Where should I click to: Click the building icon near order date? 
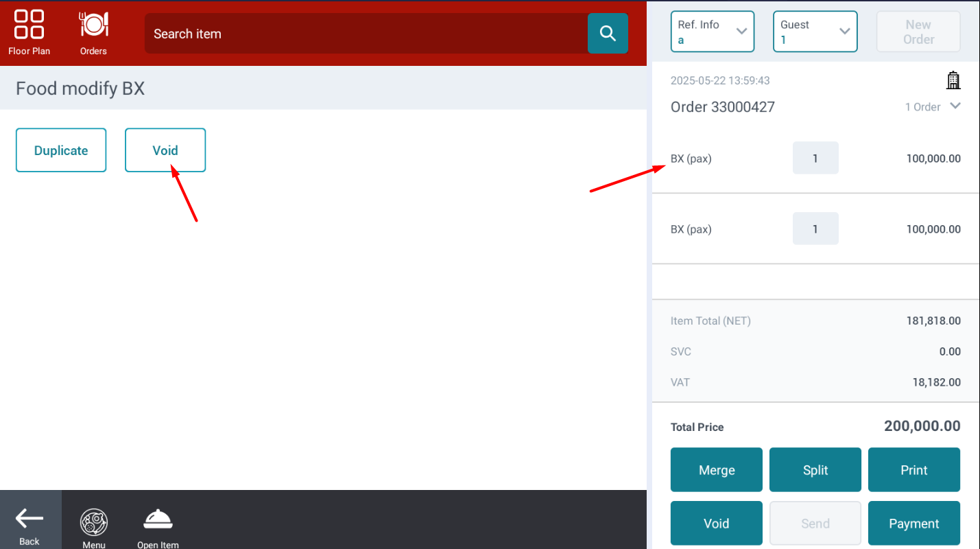click(x=953, y=80)
